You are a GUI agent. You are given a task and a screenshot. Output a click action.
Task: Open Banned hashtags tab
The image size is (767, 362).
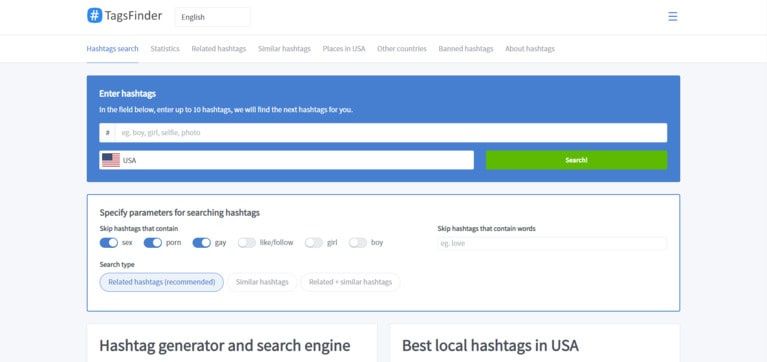(466, 48)
